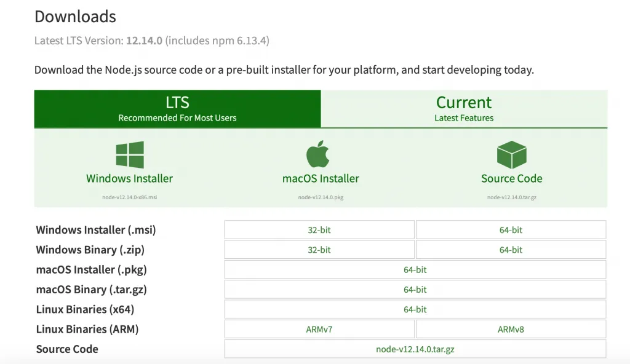The width and height of the screenshot is (630, 364).
Task: Download Windows Installer (.msi) 32-bit
Action: pos(319,230)
